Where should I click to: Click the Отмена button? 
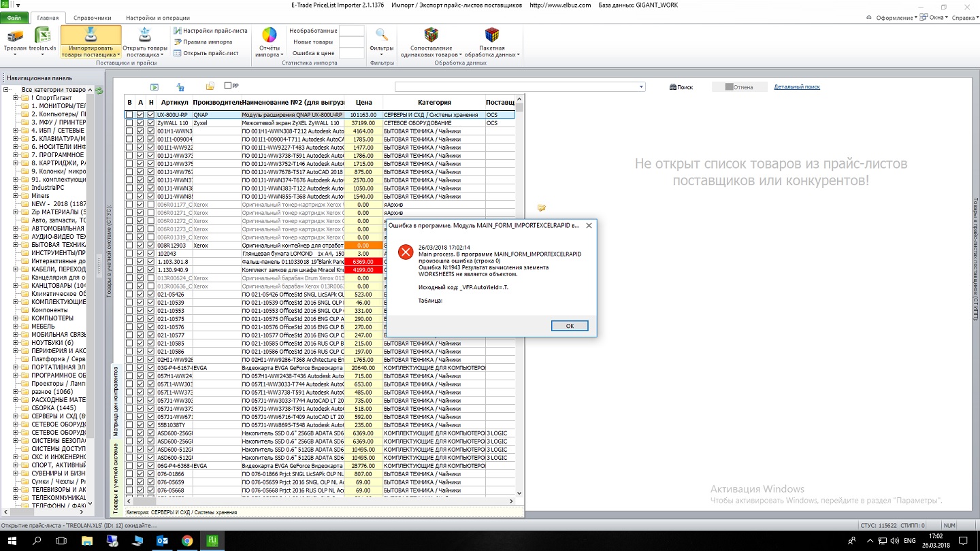[740, 87]
